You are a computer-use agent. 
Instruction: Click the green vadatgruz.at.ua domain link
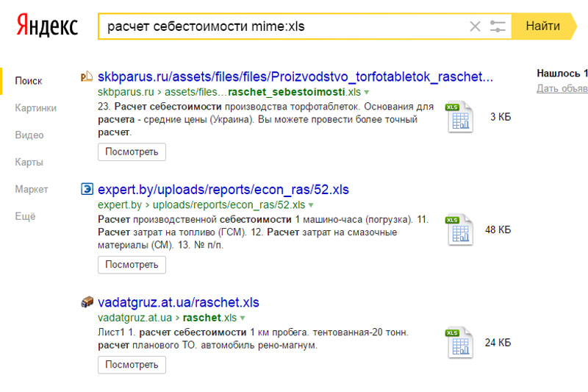click(135, 318)
